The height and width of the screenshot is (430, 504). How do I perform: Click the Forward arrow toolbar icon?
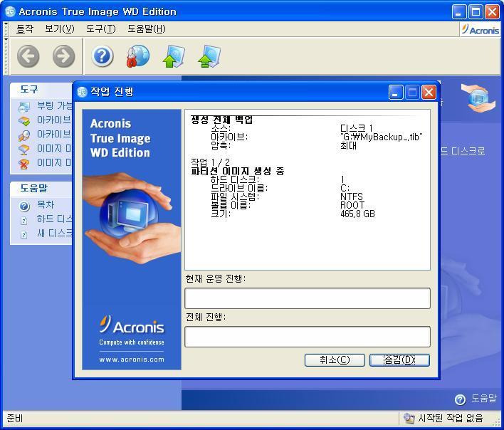pos(63,56)
